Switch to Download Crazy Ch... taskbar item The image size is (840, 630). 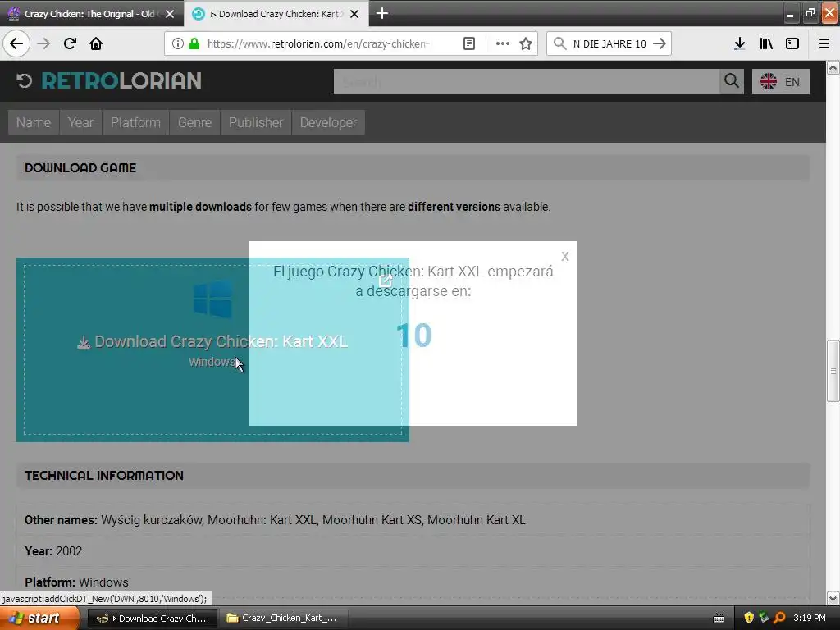(152, 619)
